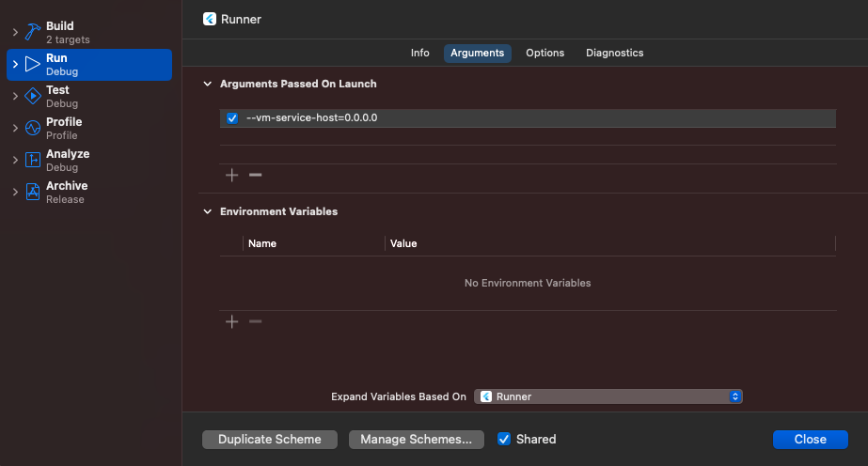Select the Archive action icon
Screen dimensions: 868x466
32,192
